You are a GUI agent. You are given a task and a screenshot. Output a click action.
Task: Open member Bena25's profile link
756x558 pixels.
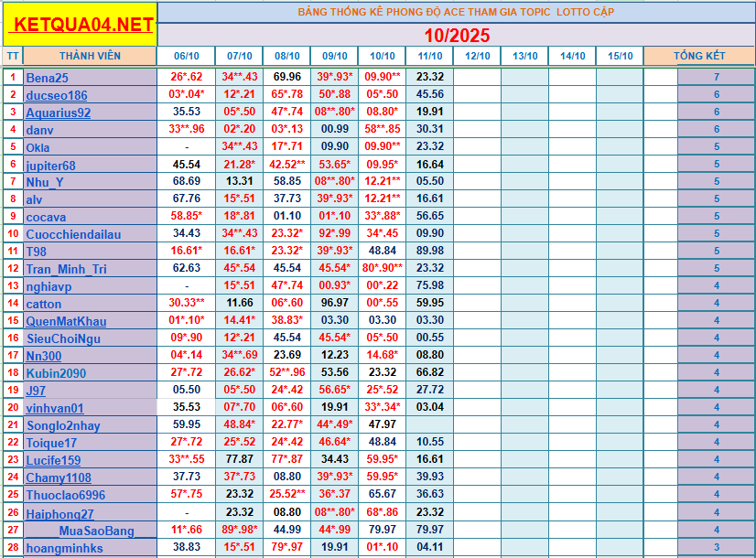(47, 78)
